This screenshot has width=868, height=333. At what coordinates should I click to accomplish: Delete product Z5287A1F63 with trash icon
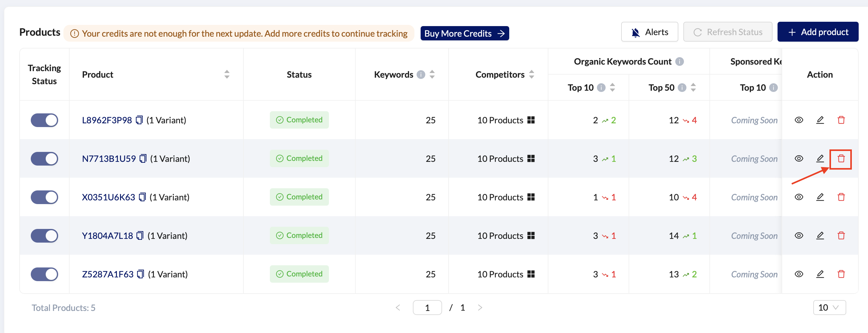[x=841, y=274]
